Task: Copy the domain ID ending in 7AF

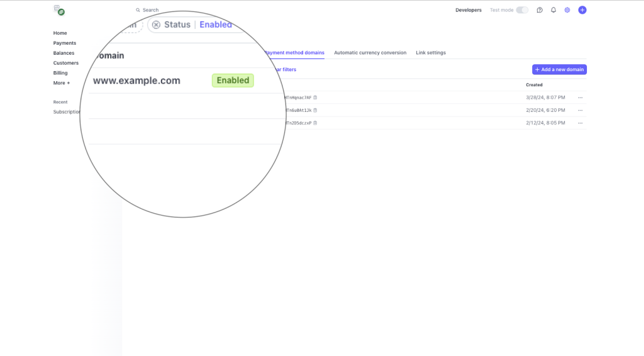Action: [316, 97]
